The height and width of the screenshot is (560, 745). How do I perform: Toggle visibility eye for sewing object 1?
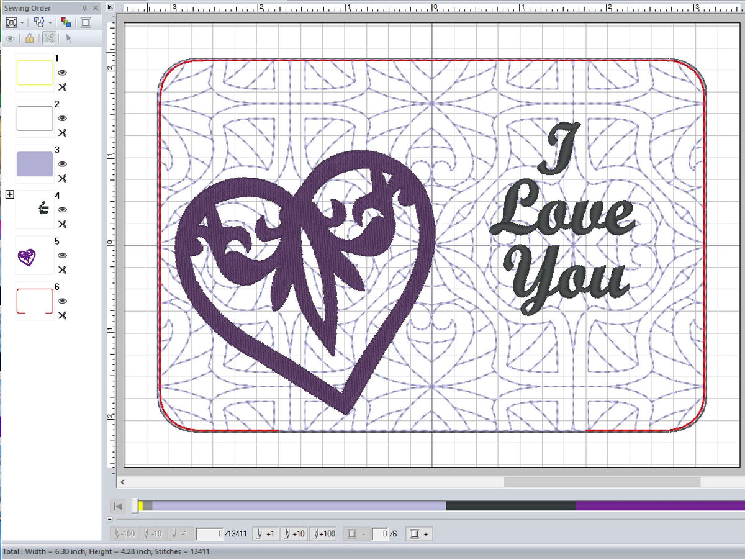pyautogui.click(x=62, y=73)
